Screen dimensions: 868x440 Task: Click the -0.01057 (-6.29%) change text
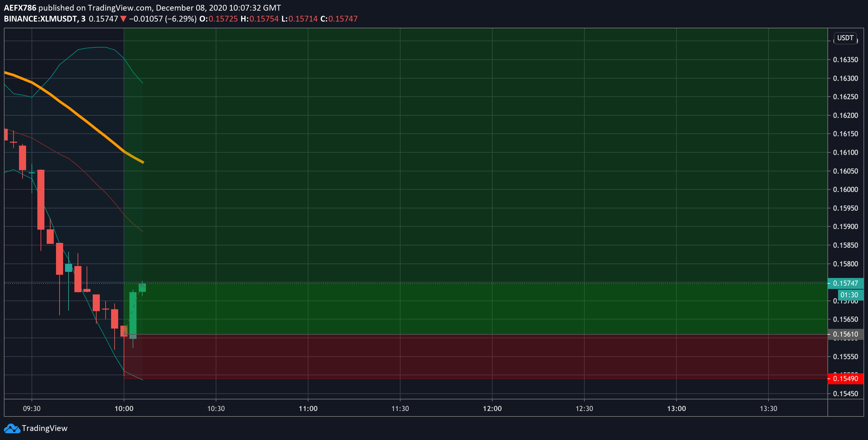pyautogui.click(x=163, y=19)
